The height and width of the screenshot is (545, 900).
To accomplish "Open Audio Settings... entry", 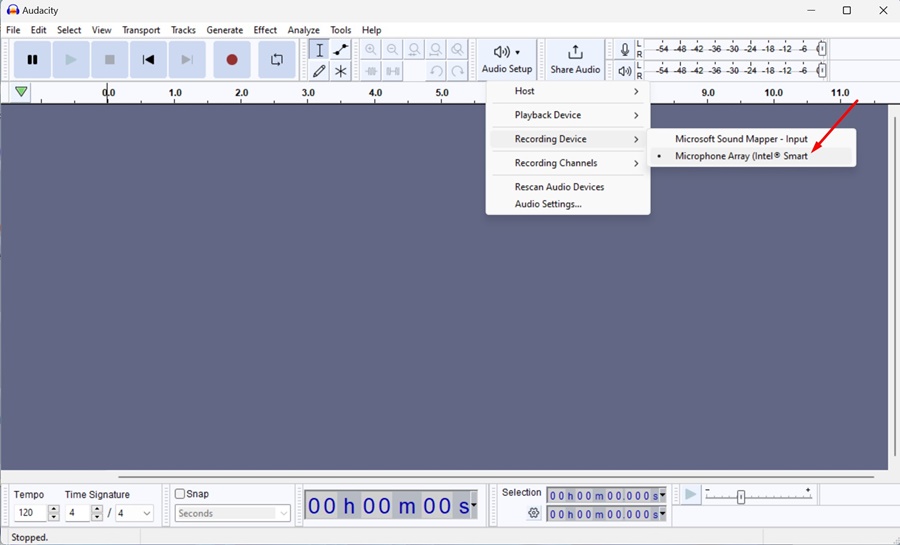I will click(x=568, y=204).
